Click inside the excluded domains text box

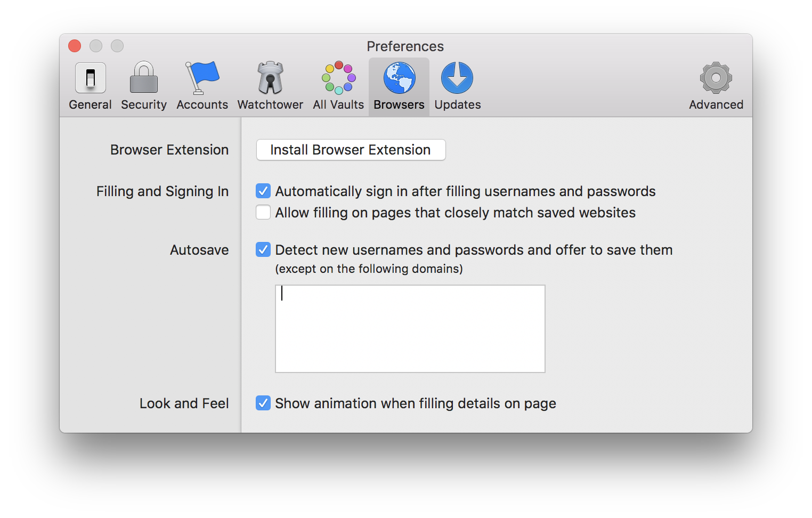tap(410, 329)
